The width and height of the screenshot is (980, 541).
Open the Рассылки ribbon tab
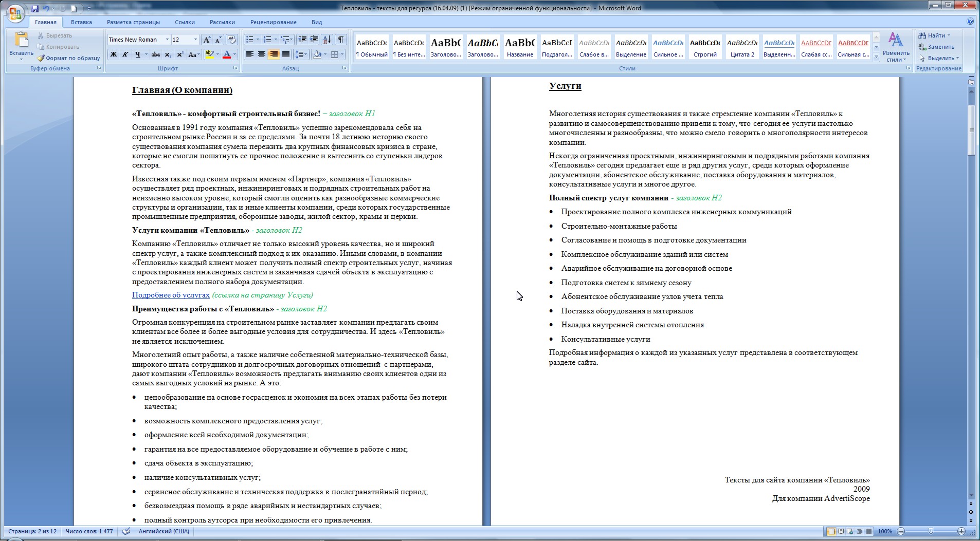(222, 22)
